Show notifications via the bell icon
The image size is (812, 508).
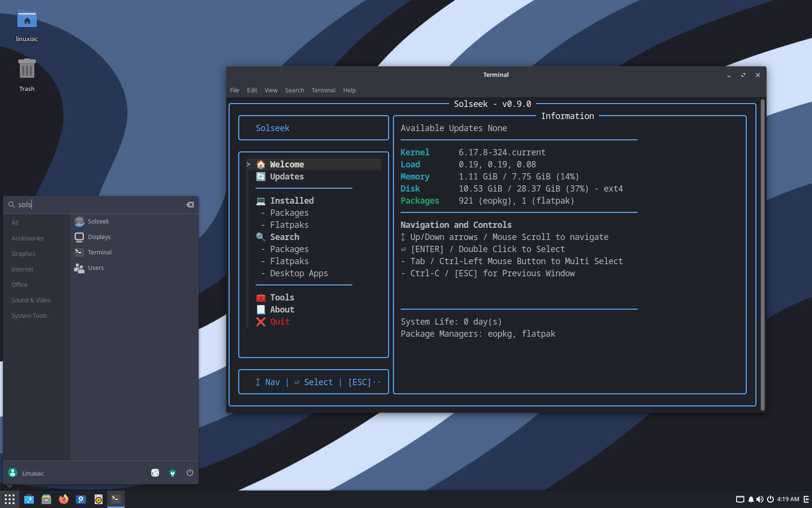[x=751, y=499]
